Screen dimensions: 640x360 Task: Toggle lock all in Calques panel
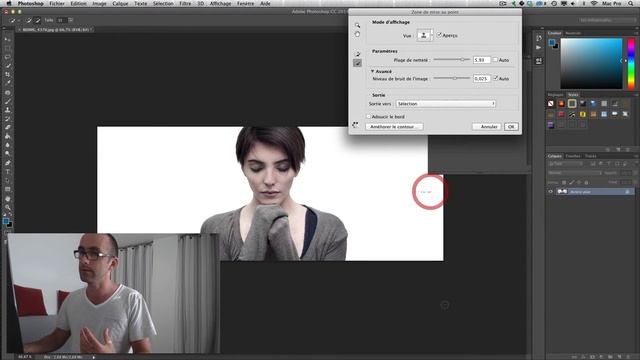(x=587, y=182)
